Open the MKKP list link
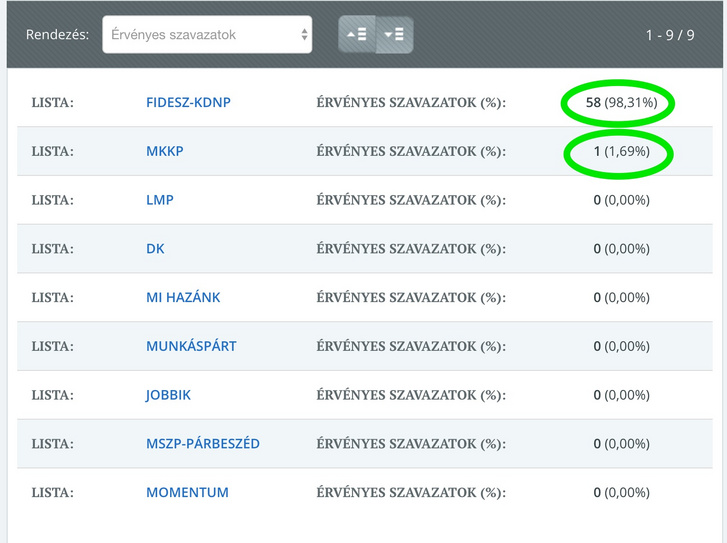The image size is (727, 543). [165, 151]
